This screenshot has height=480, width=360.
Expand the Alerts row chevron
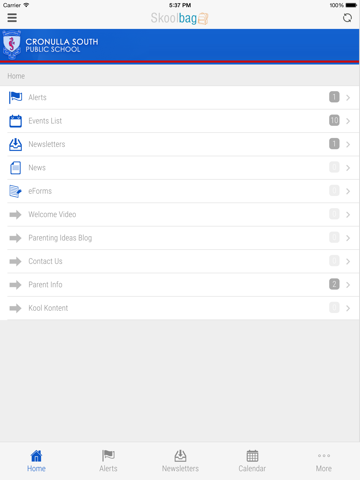pyautogui.click(x=348, y=98)
